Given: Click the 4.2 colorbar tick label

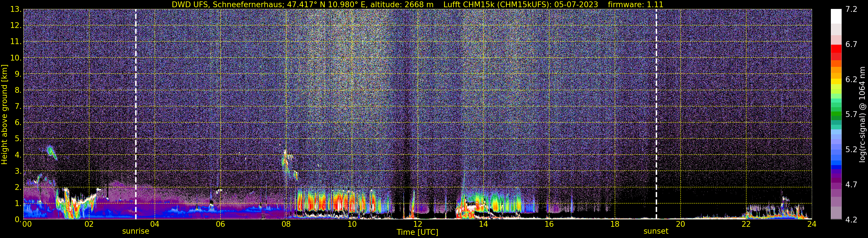Looking at the screenshot, I should point(851,220).
